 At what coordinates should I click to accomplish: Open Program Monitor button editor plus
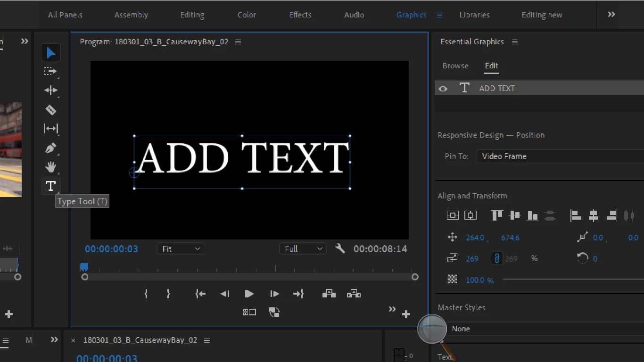coord(406,314)
